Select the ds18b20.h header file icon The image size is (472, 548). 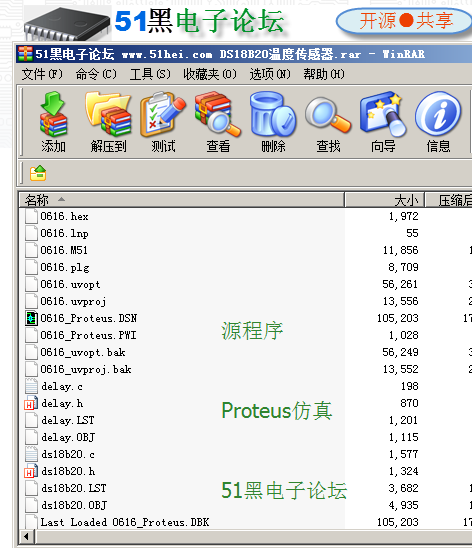coord(31,471)
